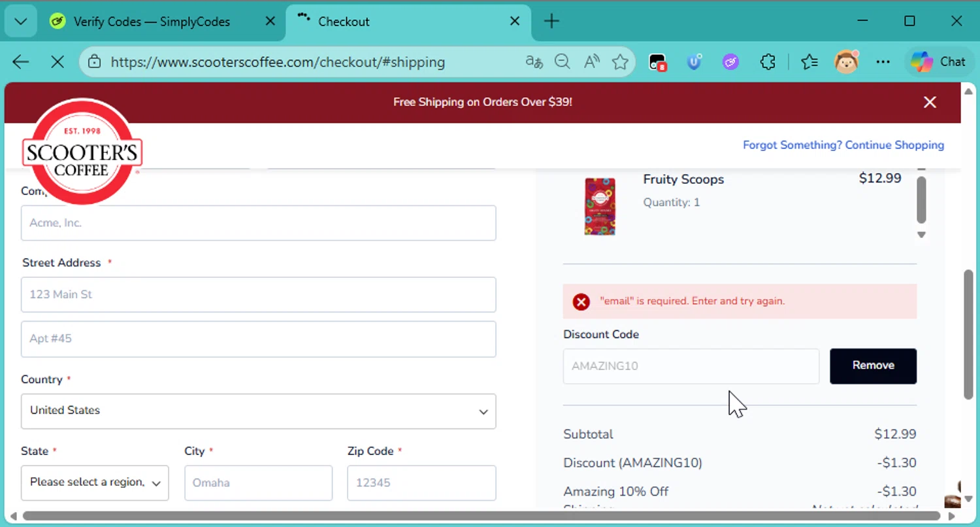
Task: Click the Apt #45 address line field
Action: coord(258,339)
